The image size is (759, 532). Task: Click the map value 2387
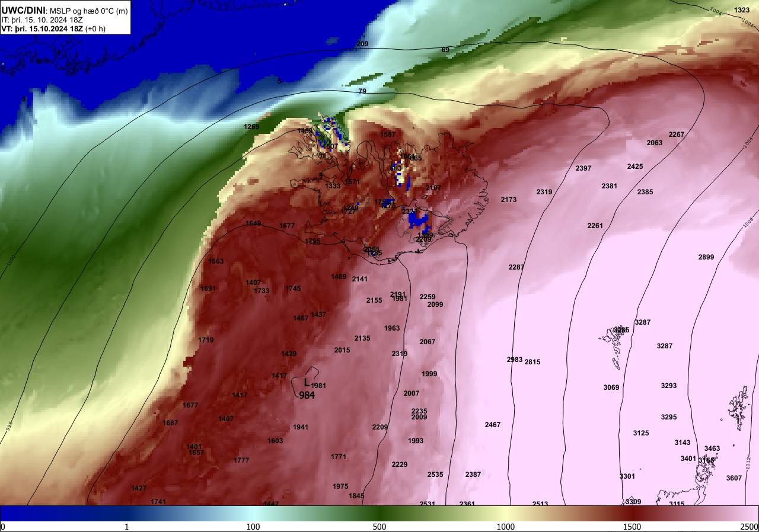(x=473, y=475)
